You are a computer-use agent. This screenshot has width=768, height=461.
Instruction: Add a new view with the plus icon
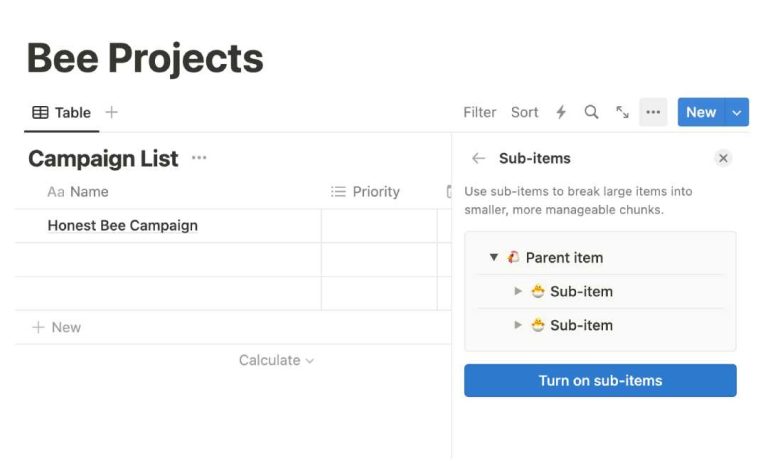[x=111, y=112]
